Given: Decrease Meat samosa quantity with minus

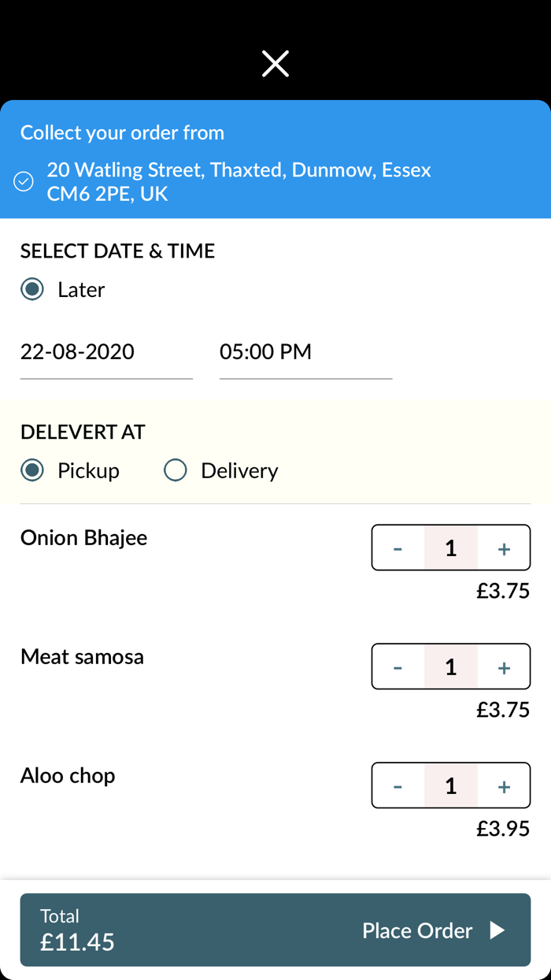Looking at the screenshot, I should coord(398,667).
